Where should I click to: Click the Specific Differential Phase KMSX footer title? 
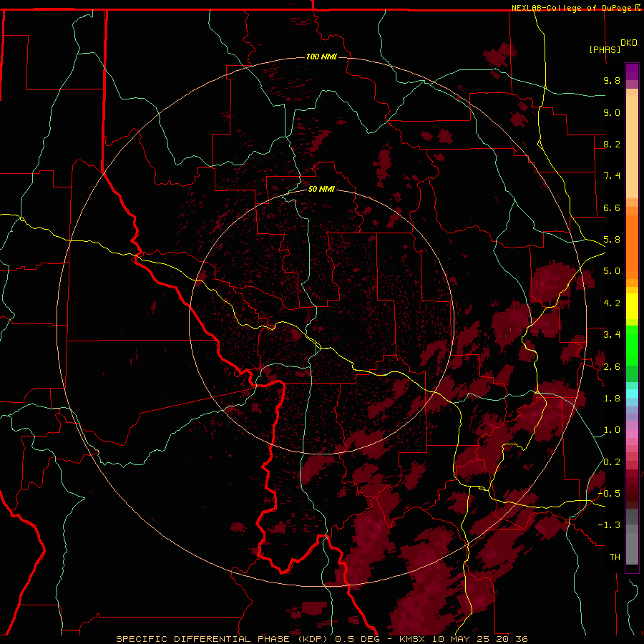(x=322, y=639)
